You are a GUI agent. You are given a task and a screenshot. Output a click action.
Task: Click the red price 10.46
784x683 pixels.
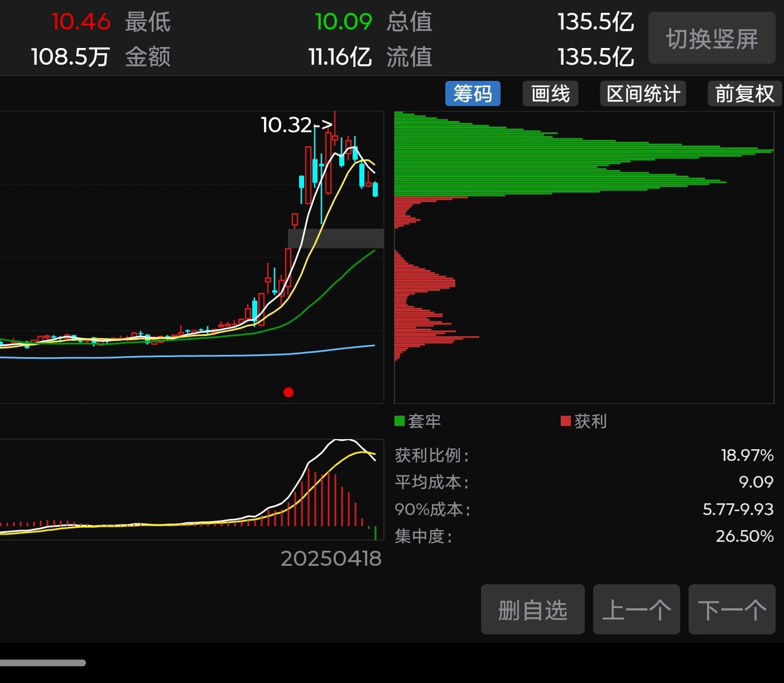pos(81,22)
